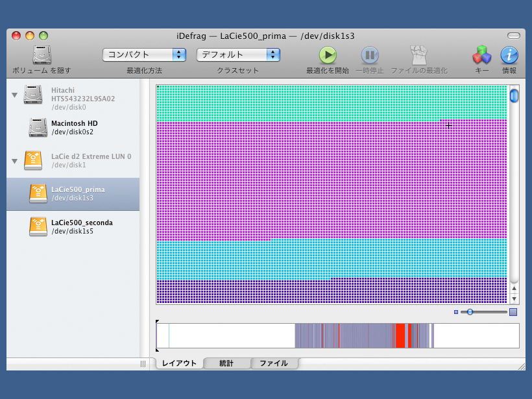Click the green blocks area in map

pos(332,103)
